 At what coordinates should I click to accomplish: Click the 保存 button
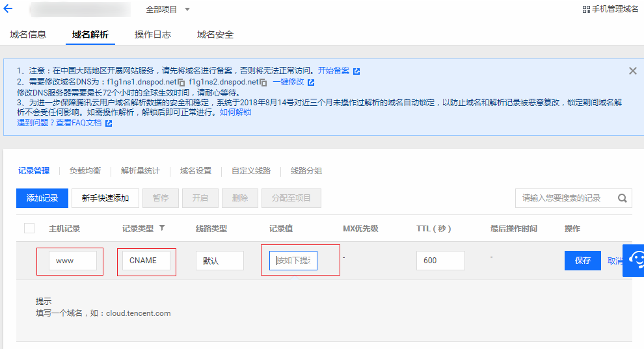click(x=583, y=261)
